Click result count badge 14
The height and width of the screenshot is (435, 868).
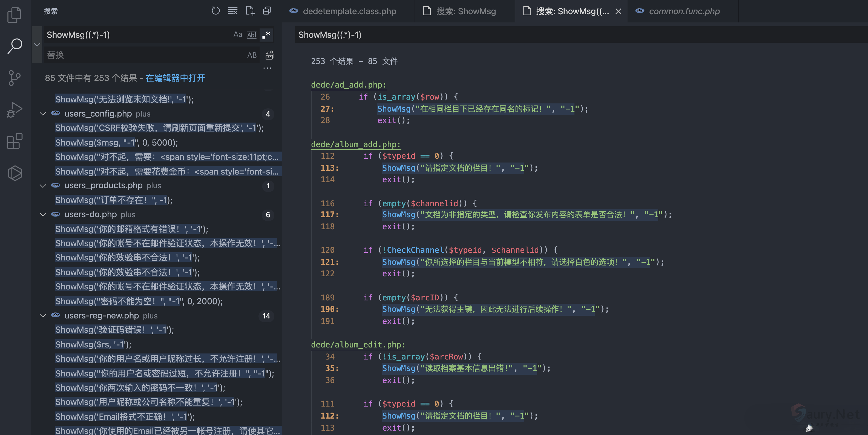pyautogui.click(x=266, y=316)
